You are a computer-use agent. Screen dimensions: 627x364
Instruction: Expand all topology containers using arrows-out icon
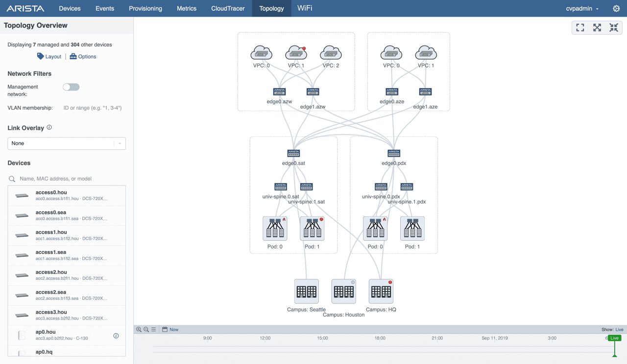pyautogui.click(x=597, y=27)
